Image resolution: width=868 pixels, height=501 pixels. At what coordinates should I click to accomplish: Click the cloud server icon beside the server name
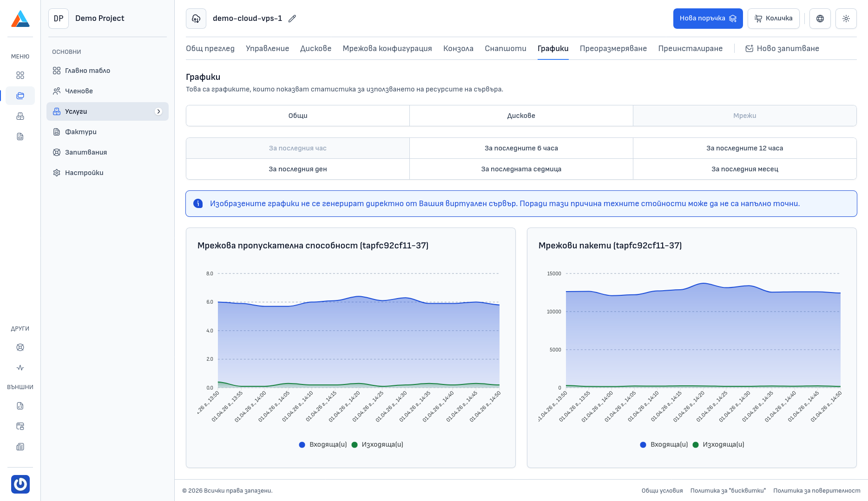pos(196,19)
